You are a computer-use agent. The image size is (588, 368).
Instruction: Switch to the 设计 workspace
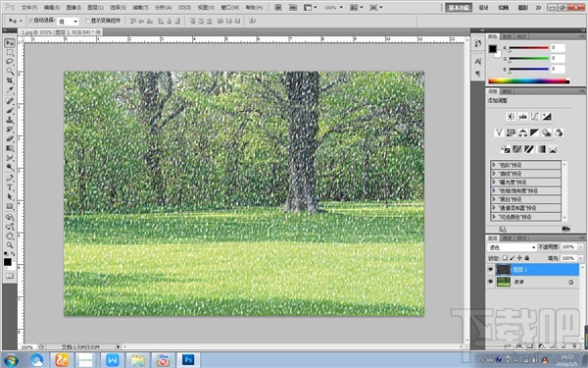[x=484, y=8]
